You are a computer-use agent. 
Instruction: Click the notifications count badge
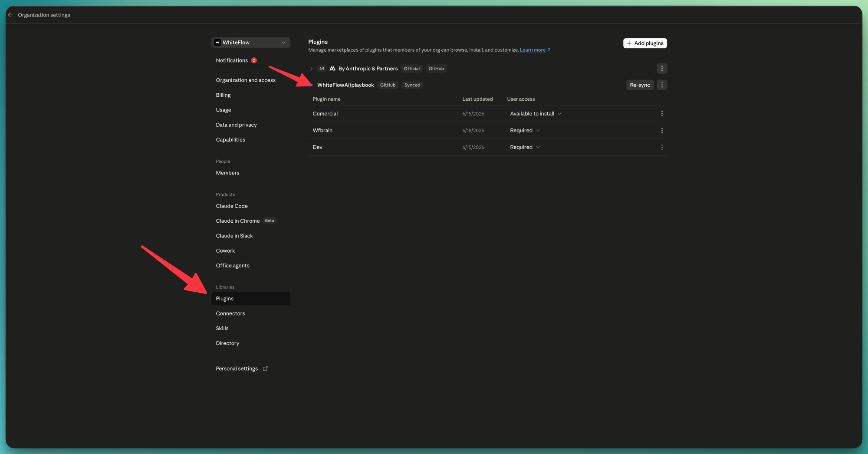(x=254, y=60)
